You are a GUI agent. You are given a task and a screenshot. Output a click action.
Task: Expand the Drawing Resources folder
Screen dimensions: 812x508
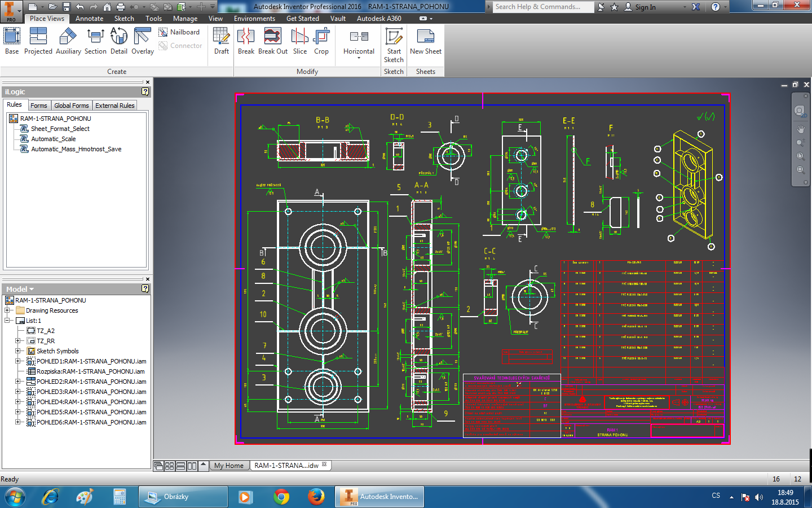(x=7, y=310)
